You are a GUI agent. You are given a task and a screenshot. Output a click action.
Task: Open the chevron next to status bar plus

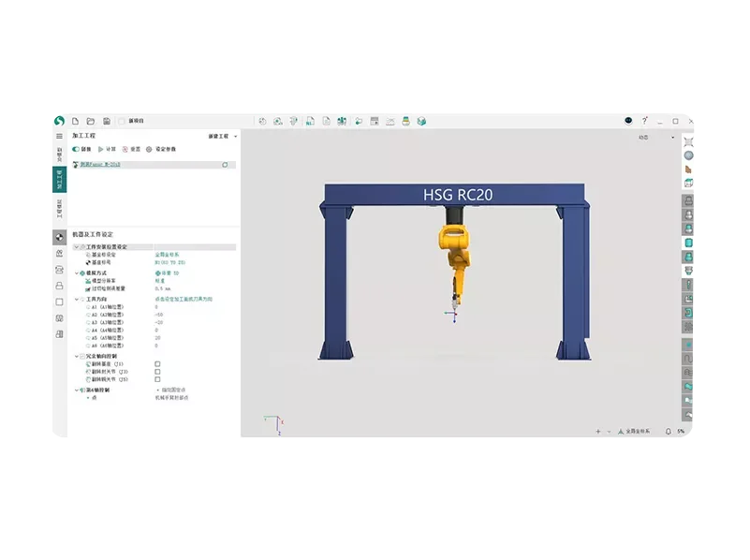tap(609, 432)
